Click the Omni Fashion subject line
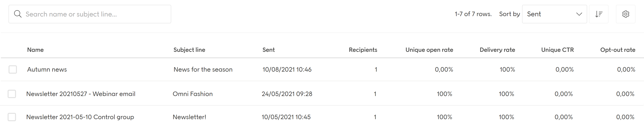Image resolution: width=644 pixels, height=126 pixels. pyautogui.click(x=193, y=94)
